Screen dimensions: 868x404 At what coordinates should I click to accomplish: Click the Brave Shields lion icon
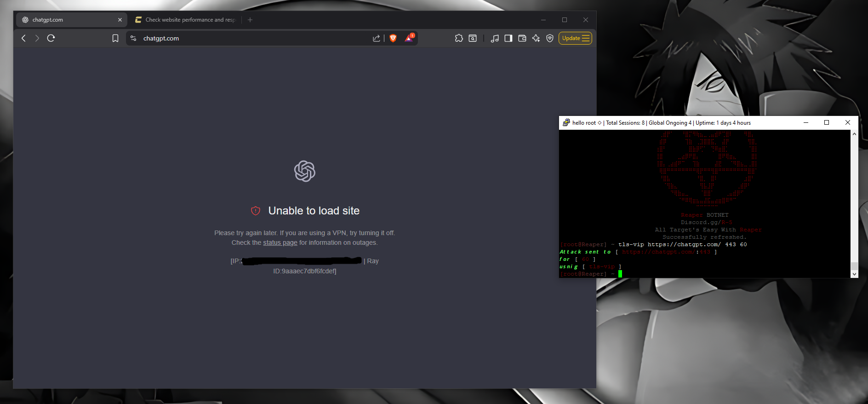tap(393, 38)
